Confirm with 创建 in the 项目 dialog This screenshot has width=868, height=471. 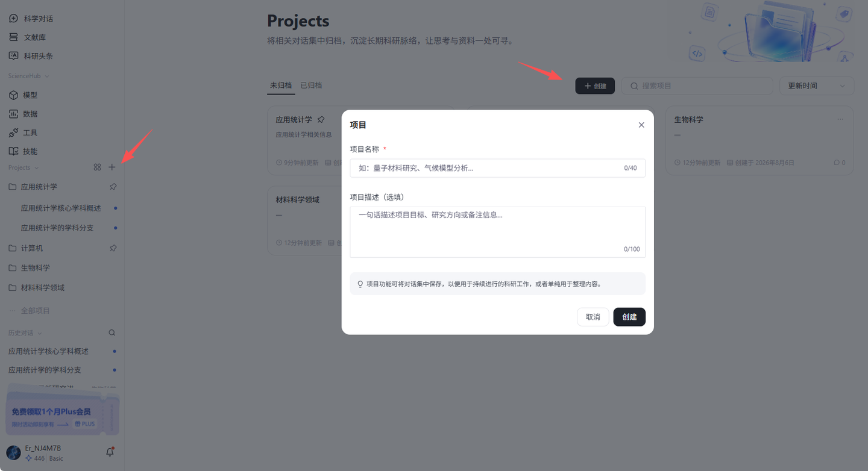point(629,317)
